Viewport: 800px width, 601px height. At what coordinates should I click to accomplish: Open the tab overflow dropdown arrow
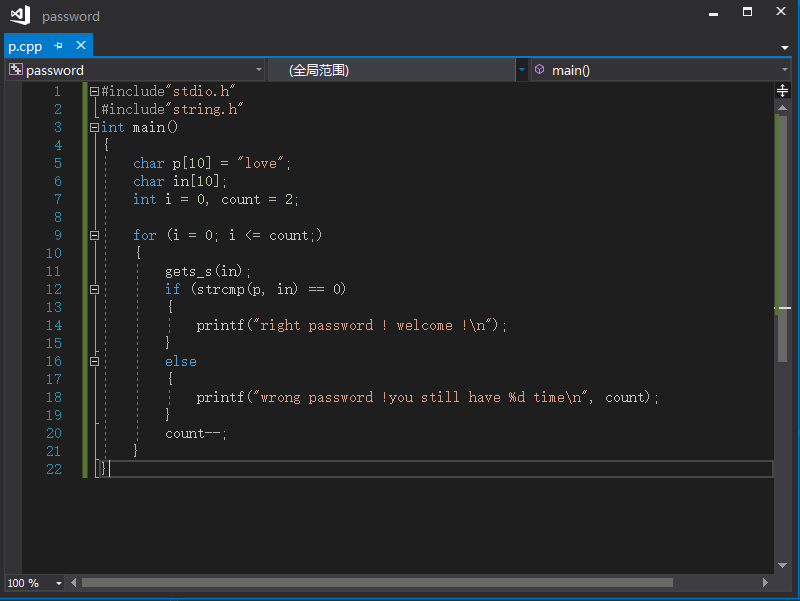coord(785,47)
